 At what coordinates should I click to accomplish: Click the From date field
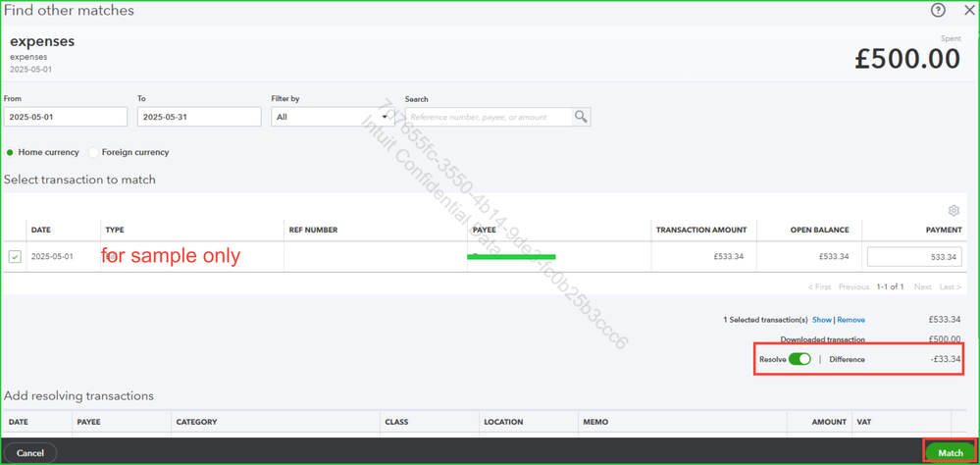(x=66, y=117)
